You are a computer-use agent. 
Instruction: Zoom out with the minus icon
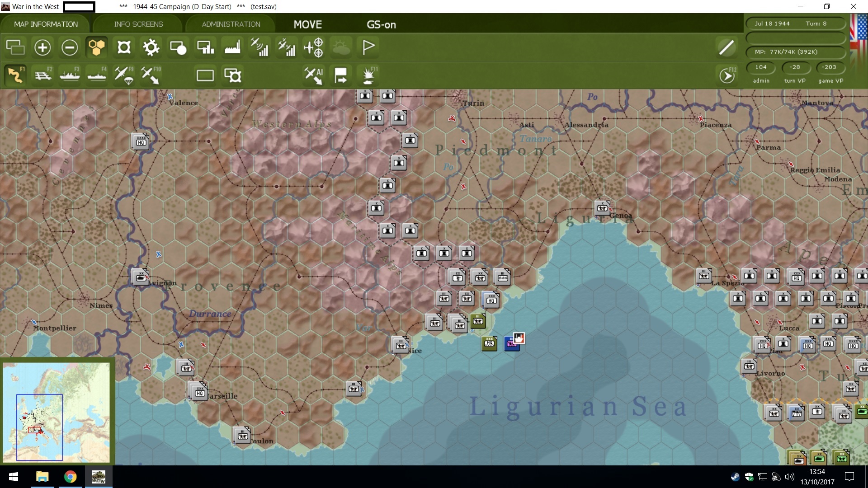tap(70, 47)
